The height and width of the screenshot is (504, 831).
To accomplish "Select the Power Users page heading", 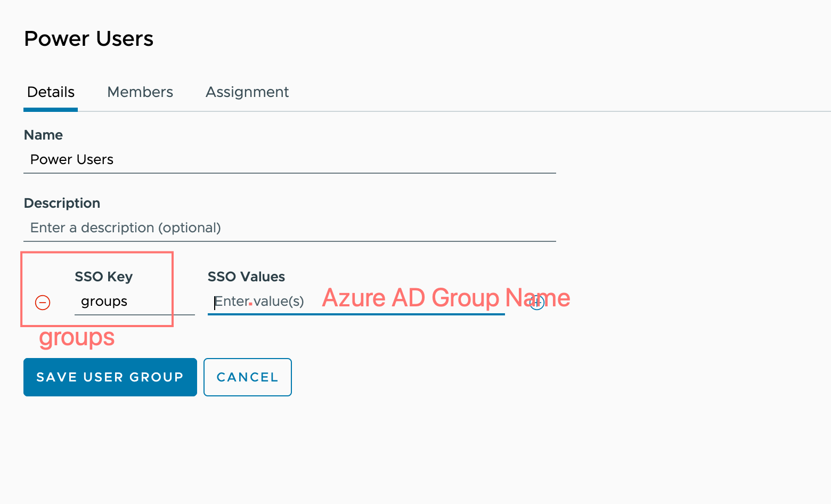I will click(89, 39).
